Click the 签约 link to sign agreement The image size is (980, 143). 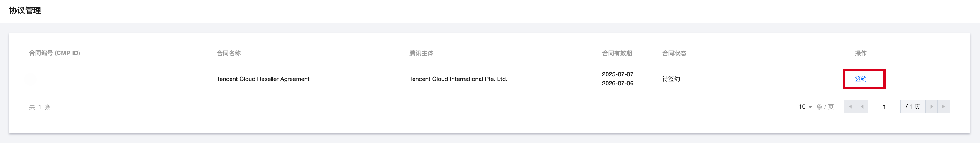pyautogui.click(x=861, y=79)
